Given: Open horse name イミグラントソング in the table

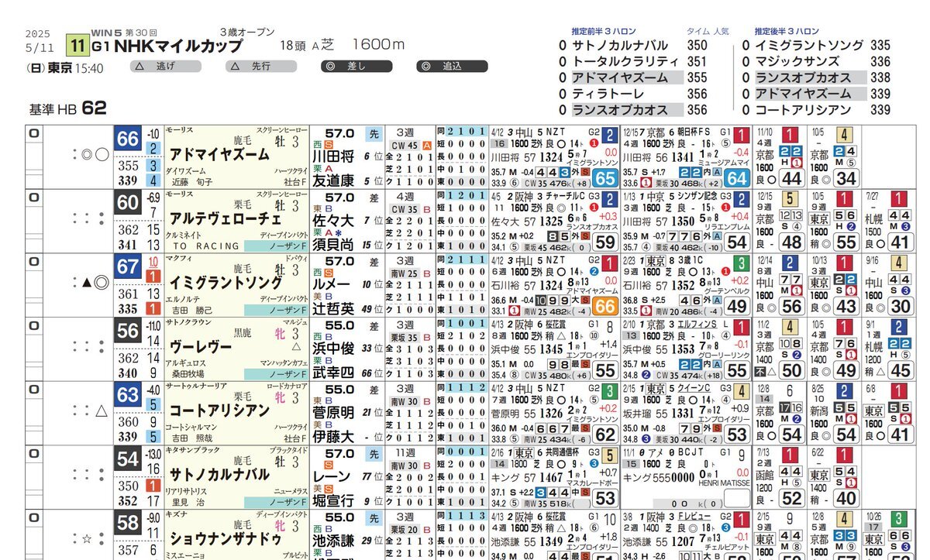Looking at the screenshot, I should [x=226, y=283].
